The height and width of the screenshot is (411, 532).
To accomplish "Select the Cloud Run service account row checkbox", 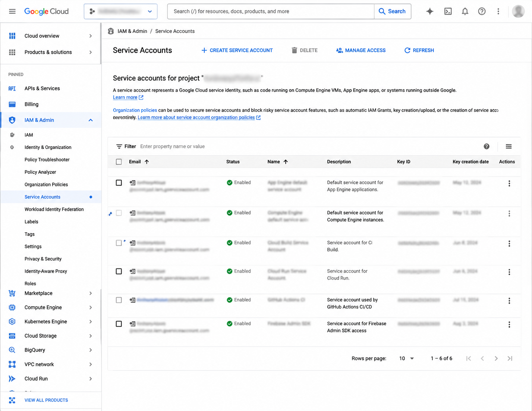I will (119, 272).
